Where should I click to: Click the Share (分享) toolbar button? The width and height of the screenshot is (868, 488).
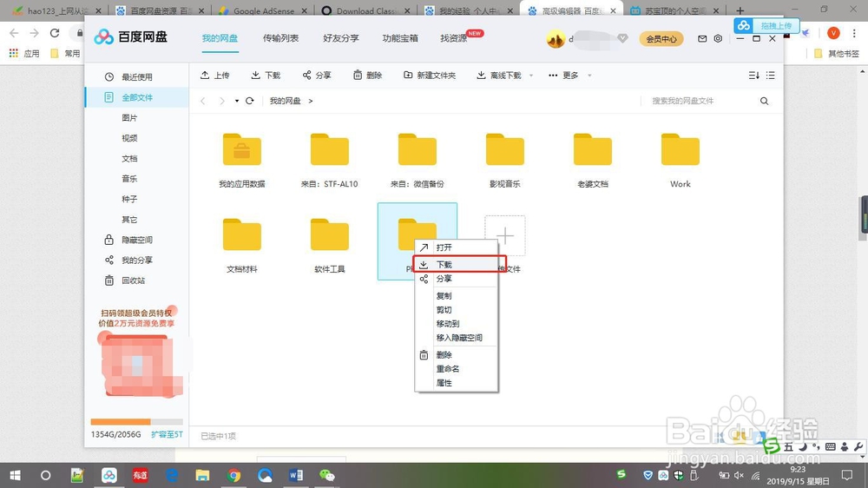point(317,76)
